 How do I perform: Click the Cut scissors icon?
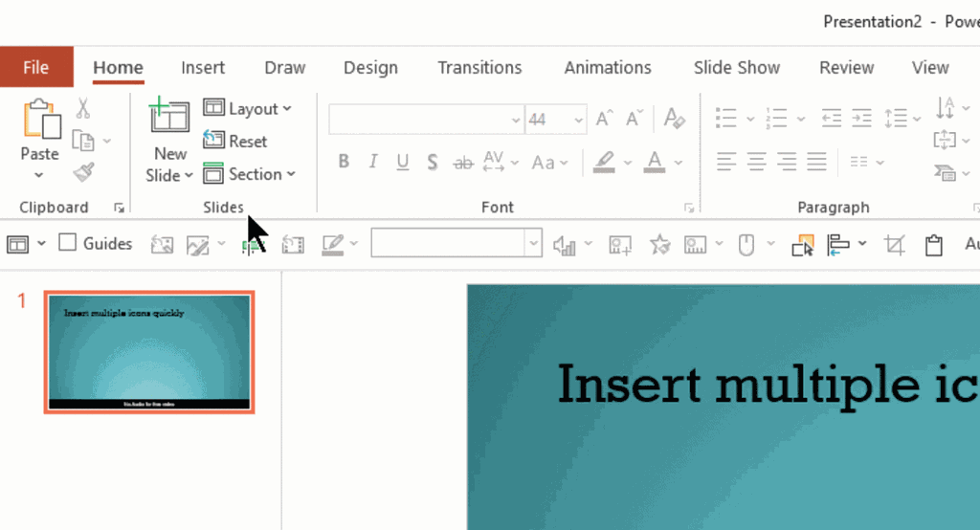[83, 108]
